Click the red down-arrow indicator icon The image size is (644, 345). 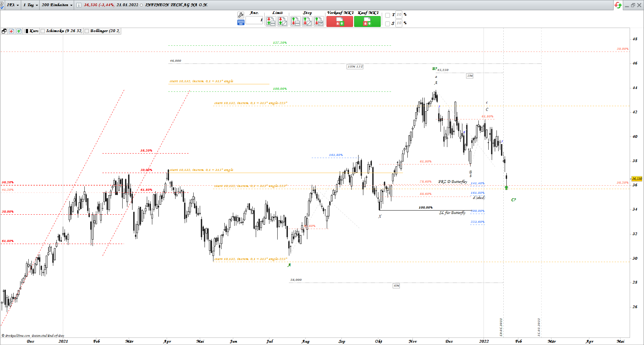12,31
